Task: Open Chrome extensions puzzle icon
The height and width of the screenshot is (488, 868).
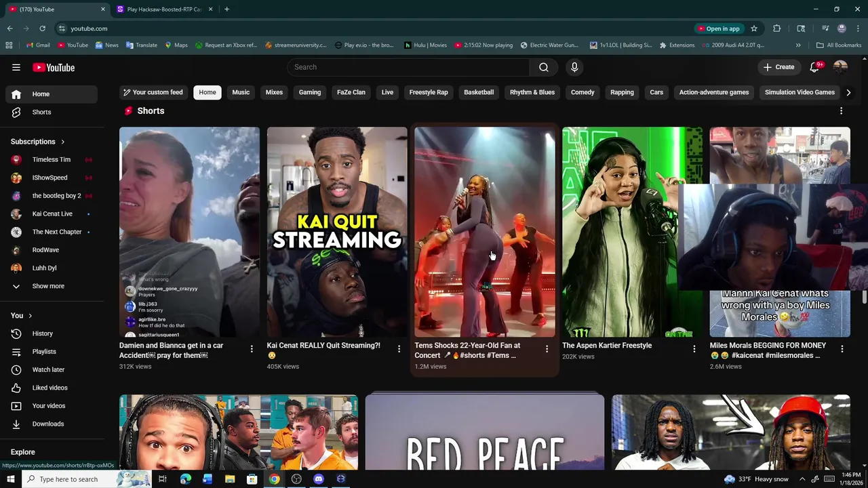Action: pyautogui.click(x=777, y=28)
